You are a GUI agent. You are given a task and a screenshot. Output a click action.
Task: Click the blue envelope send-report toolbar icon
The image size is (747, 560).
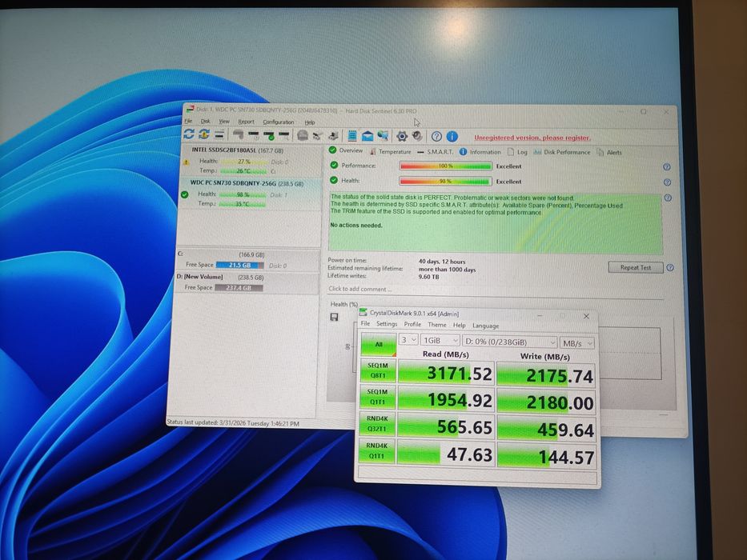point(367,137)
